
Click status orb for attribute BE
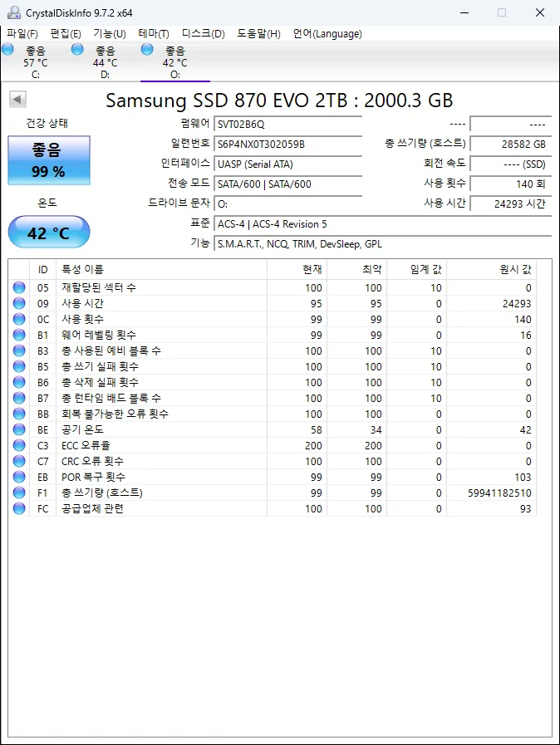pos(19,429)
